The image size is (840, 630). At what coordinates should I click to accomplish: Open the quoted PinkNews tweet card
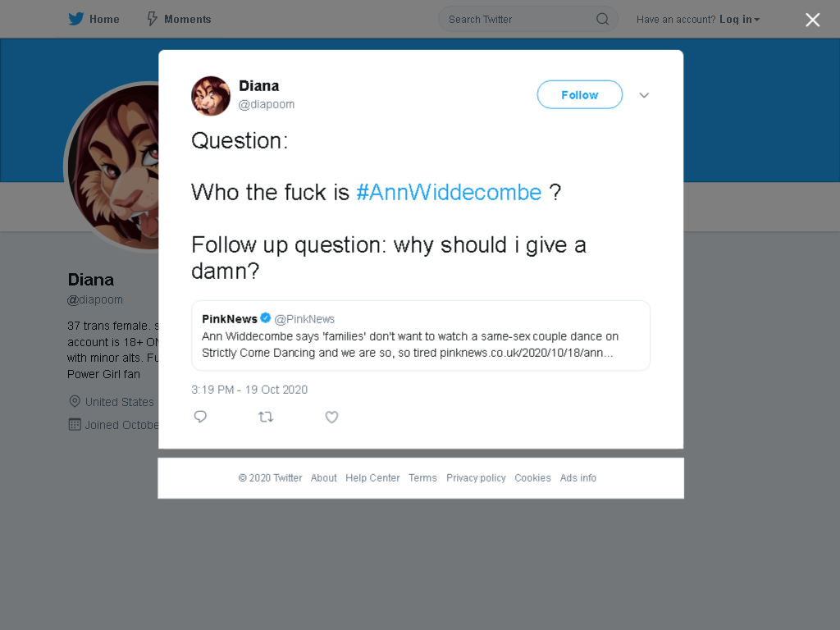[x=421, y=336]
